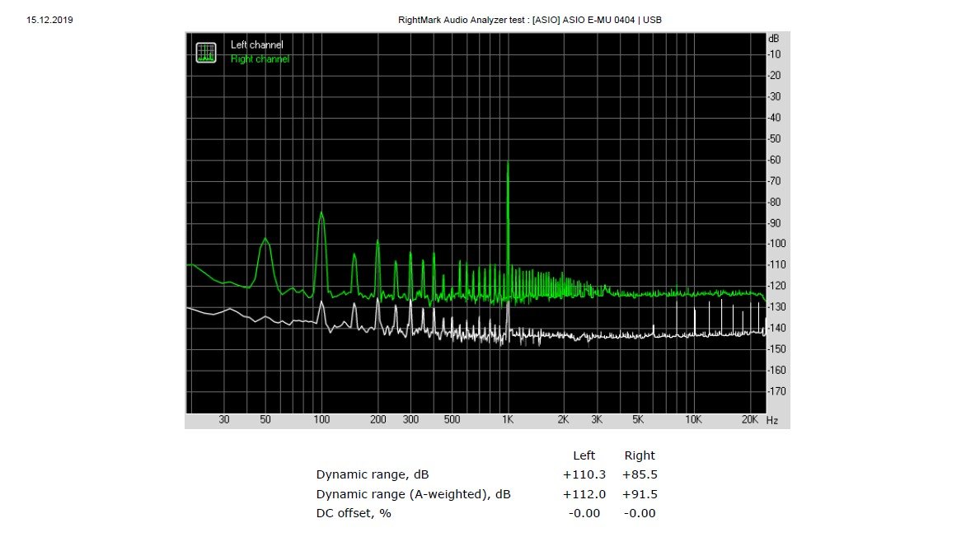Click the Hz unit label
The image size is (980, 551).
771,420
